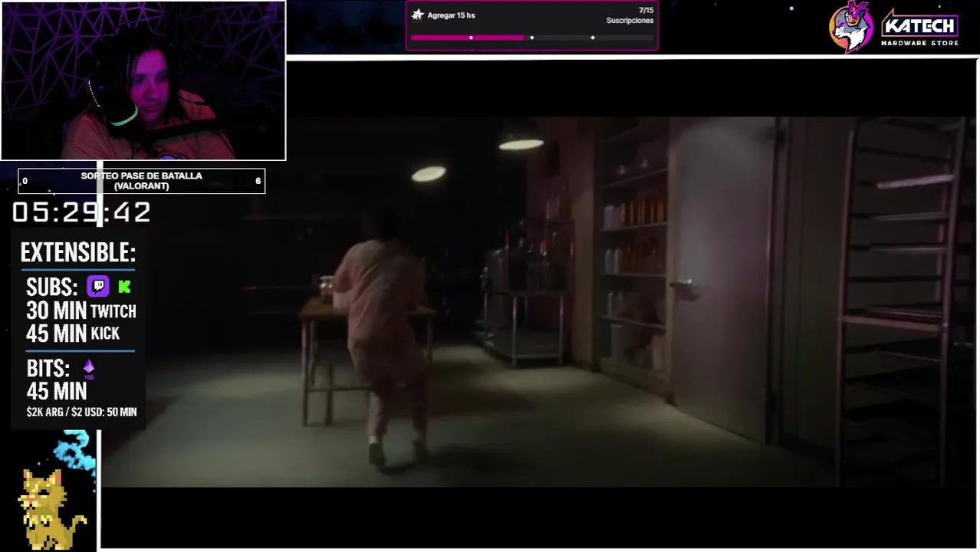980x552 pixels.
Task: Click the 'EXTENSIBLE:' heading
Action: [x=78, y=252]
